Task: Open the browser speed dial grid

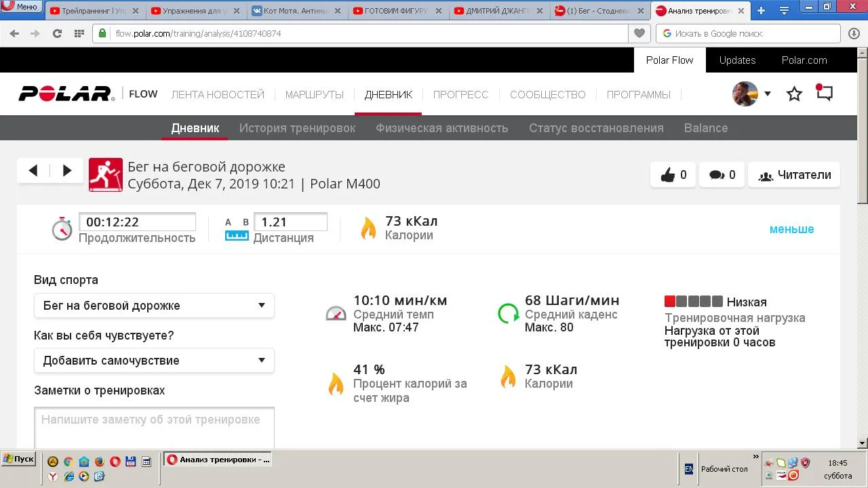Action: (x=79, y=33)
